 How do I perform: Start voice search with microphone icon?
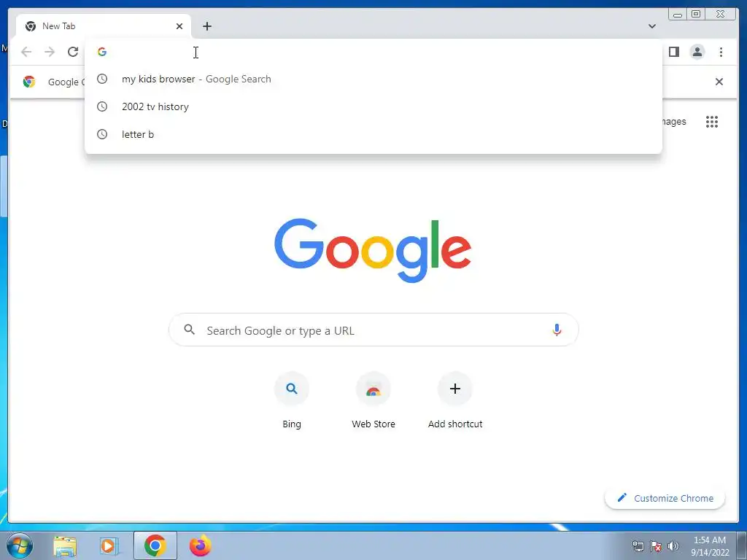click(x=557, y=330)
